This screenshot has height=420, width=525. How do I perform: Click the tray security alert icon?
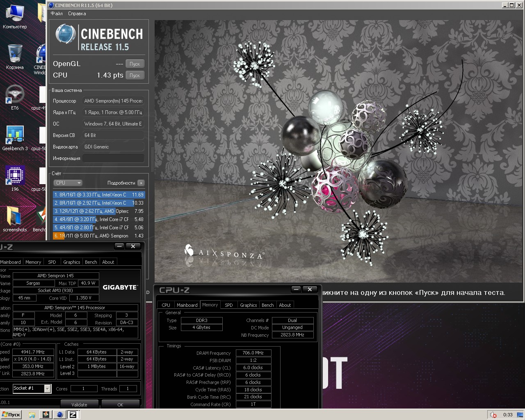[x=493, y=415]
